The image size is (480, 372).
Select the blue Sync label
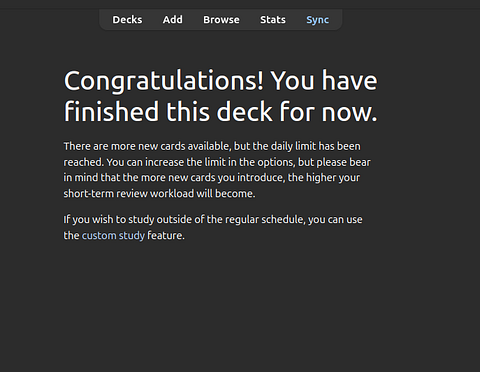[317, 20]
